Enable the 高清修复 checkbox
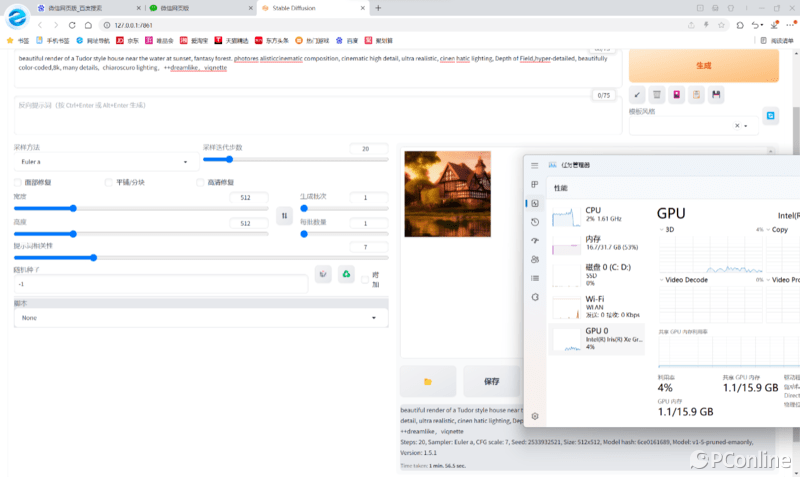Viewport: 800px width, 477px height. [x=200, y=182]
